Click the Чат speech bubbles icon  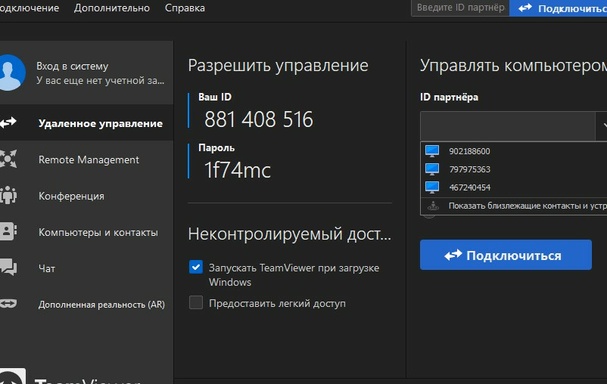coord(8,267)
